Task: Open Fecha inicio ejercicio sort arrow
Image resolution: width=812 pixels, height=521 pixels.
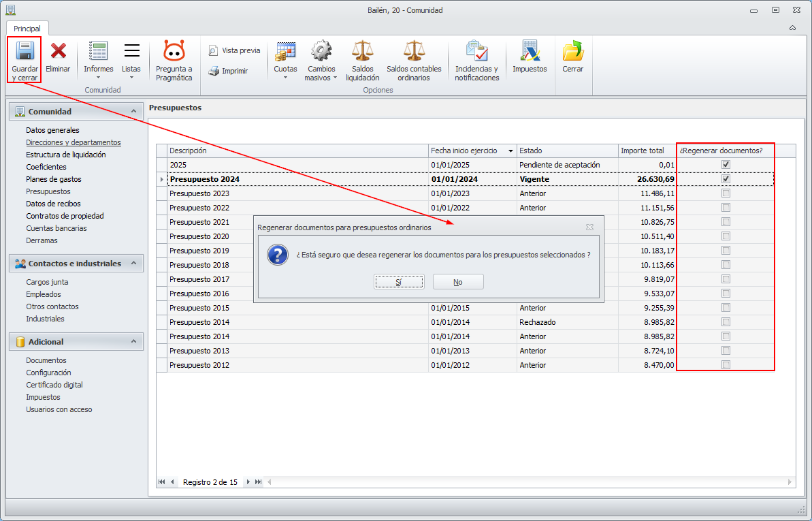Action: point(510,151)
